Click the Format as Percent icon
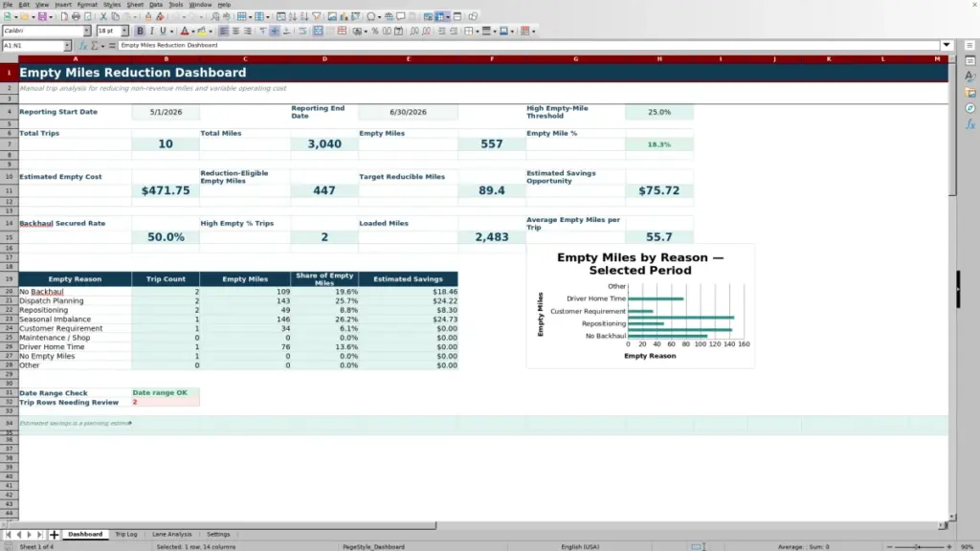The image size is (980, 551). (x=375, y=31)
